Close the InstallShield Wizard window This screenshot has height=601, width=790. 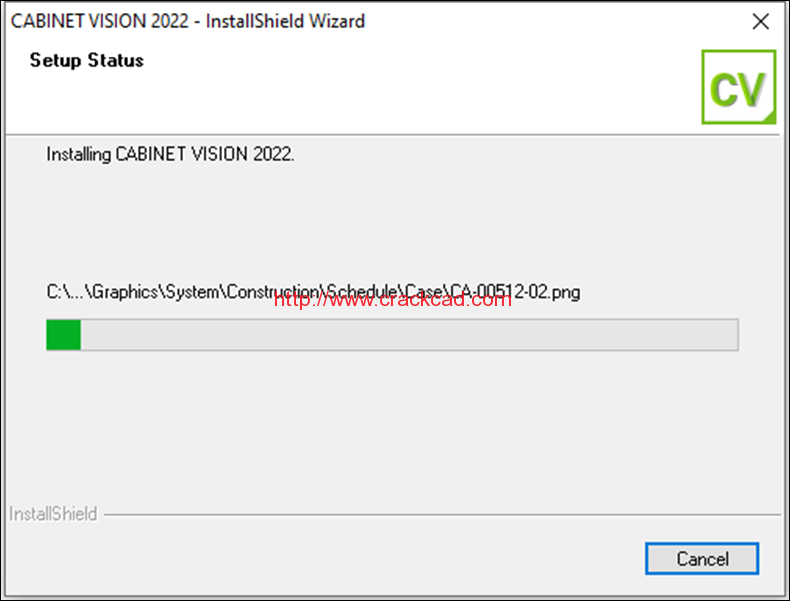tap(760, 21)
